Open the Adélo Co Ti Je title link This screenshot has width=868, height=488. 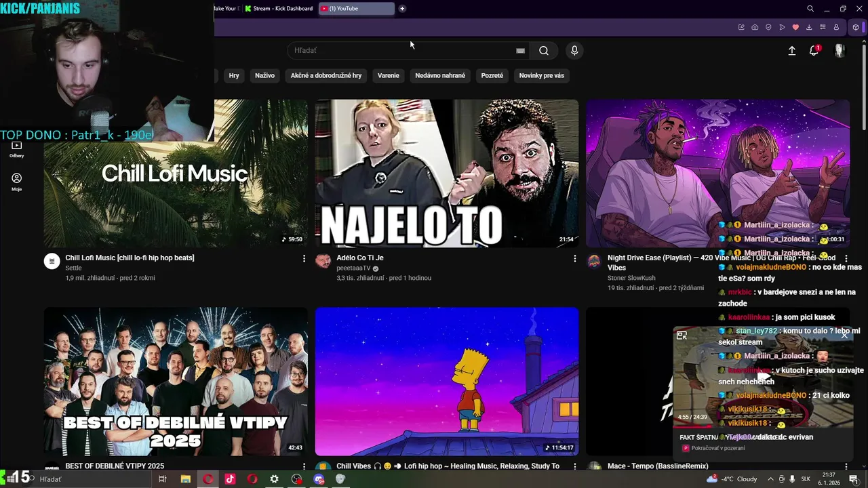click(x=360, y=258)
